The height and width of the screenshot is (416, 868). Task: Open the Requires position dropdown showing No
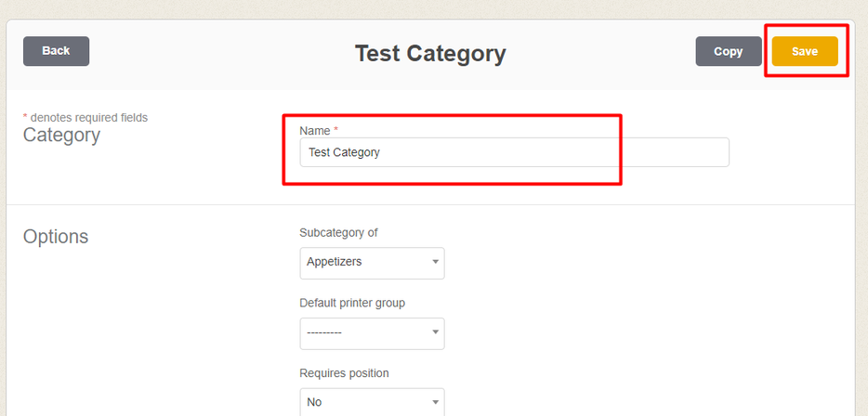(x=372, y=402)
